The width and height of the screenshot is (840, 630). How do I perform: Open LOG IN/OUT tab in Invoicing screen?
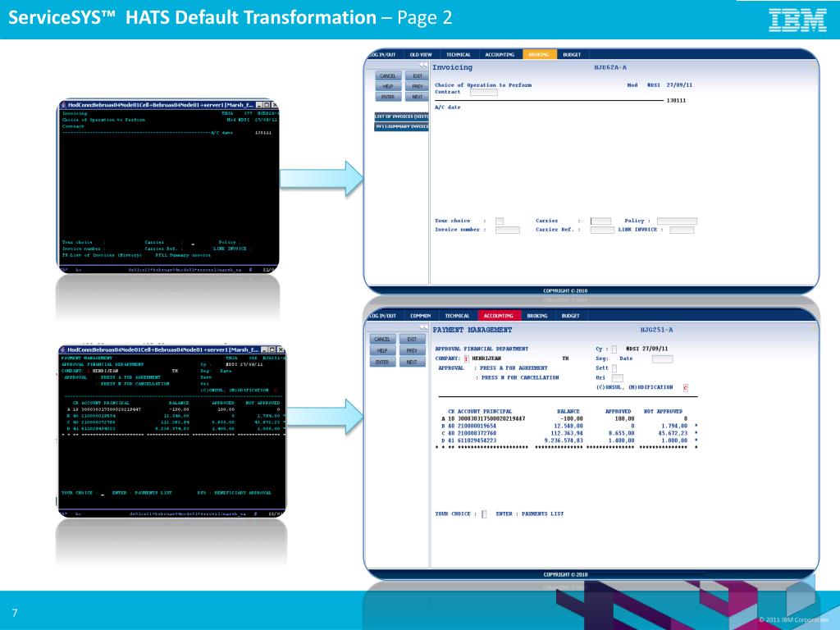click(x=383, y=54)
